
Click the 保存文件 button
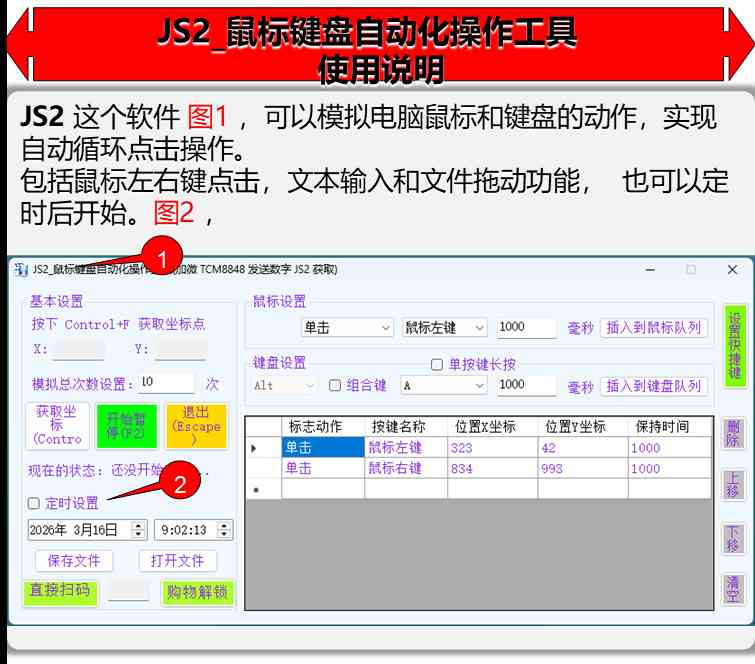tap(74, 560)
